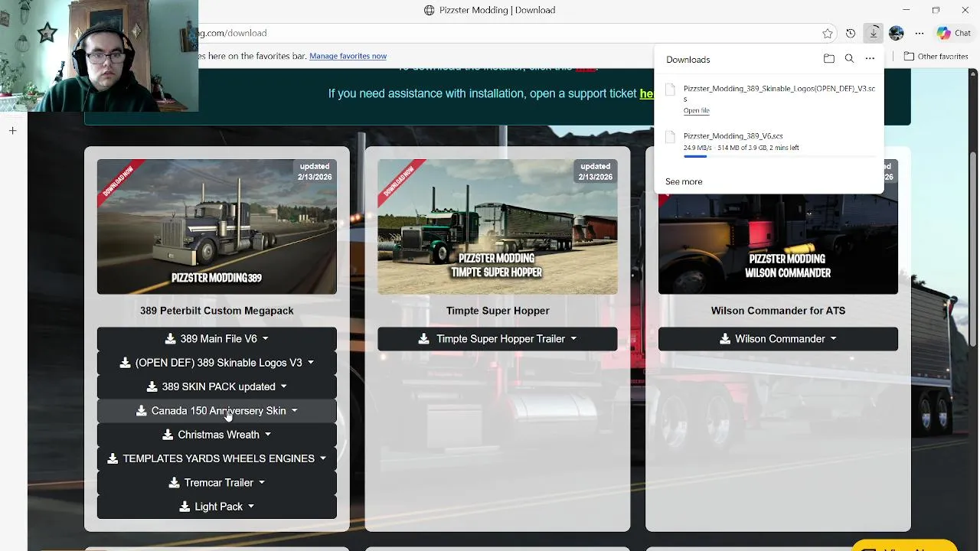This screenshot has width=980, height=551.
Task: Click '389 Peterbilt Custom Megapack' title text
Action: (x=217, y=311)
